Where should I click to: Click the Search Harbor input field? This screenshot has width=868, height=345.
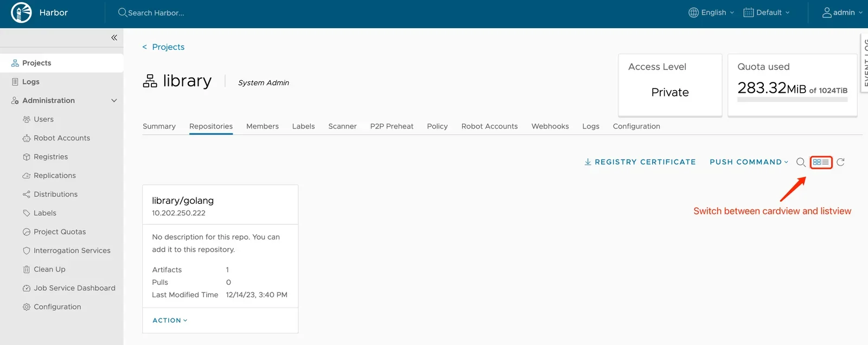tap(156, 13)
